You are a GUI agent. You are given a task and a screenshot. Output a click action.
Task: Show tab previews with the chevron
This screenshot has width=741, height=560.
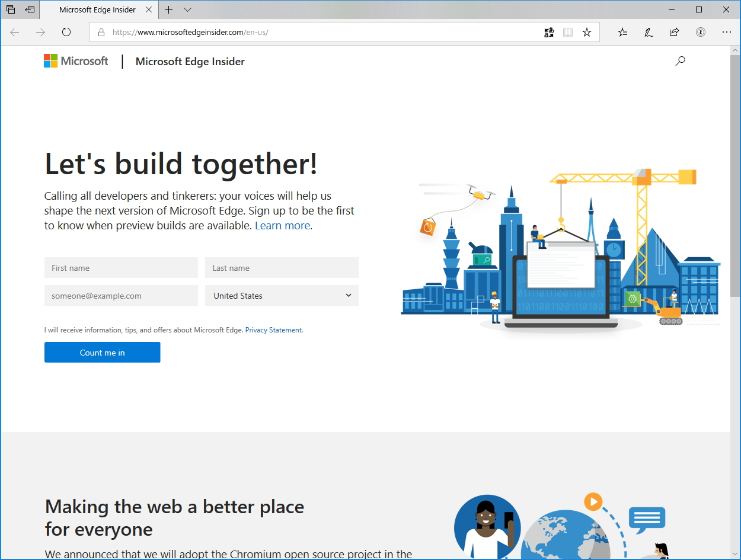pyautogui.click(x=188, y=10)
